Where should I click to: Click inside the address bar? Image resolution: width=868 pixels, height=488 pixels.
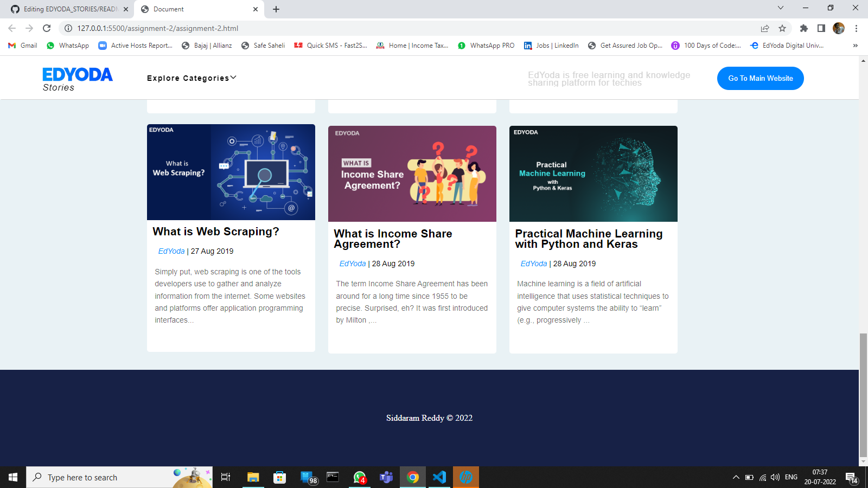coord(217,28)
